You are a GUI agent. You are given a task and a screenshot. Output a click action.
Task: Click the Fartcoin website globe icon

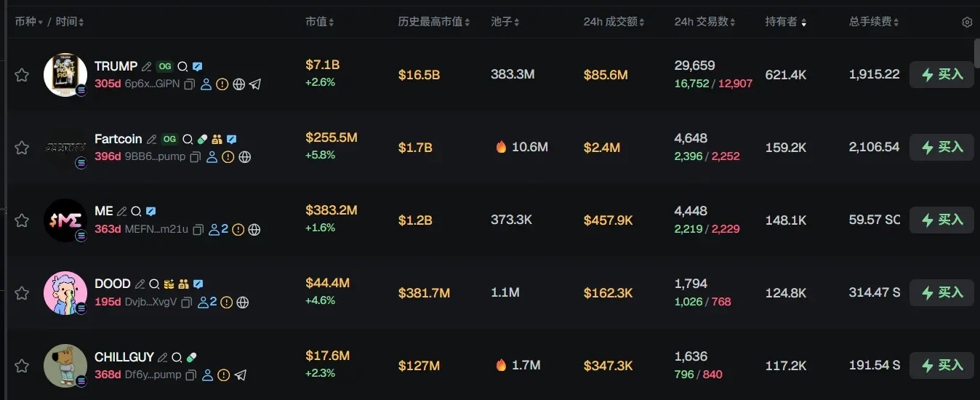point(245,157)
